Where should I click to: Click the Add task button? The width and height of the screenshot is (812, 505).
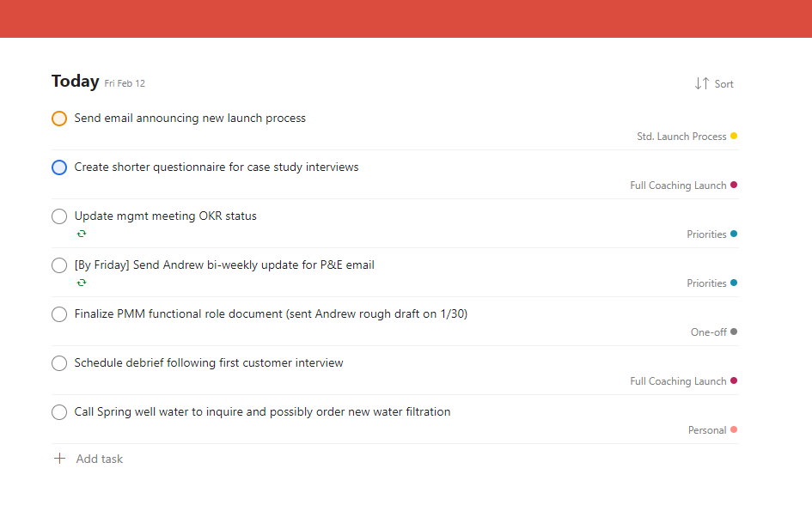click(88, 459)
